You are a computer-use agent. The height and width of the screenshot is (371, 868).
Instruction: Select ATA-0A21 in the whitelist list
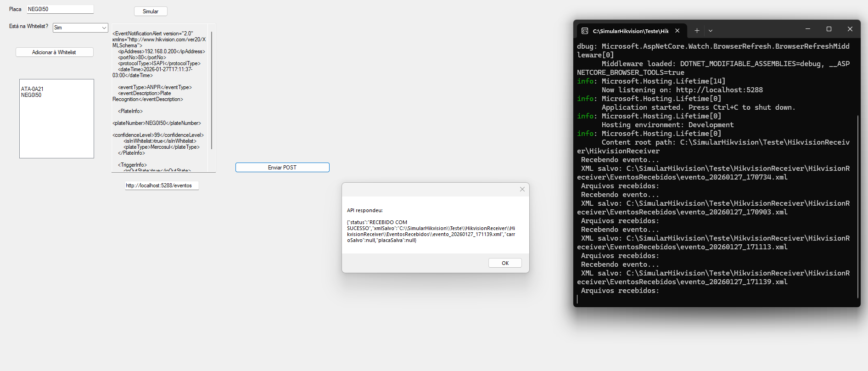coord(32,89)
